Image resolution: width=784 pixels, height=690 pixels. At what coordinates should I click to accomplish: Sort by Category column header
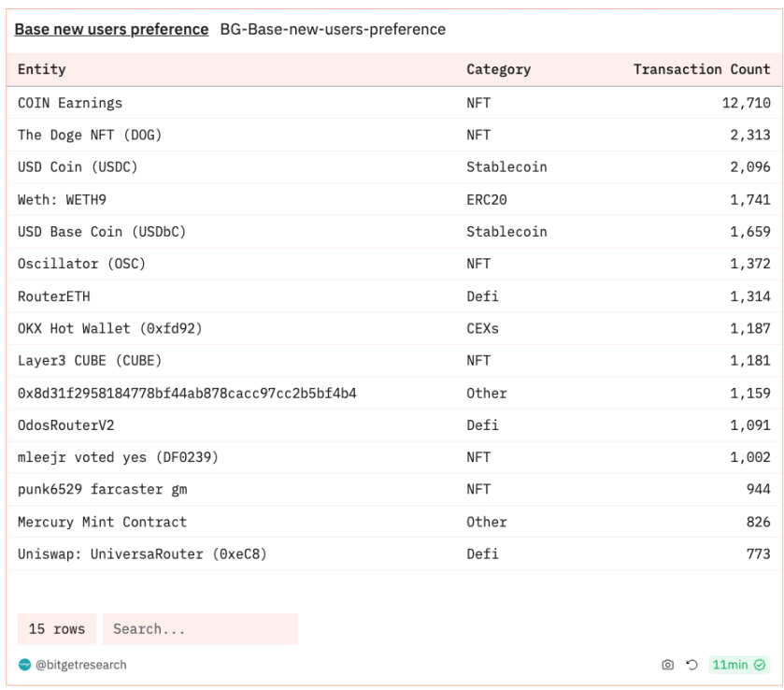[x=498, y=69]
